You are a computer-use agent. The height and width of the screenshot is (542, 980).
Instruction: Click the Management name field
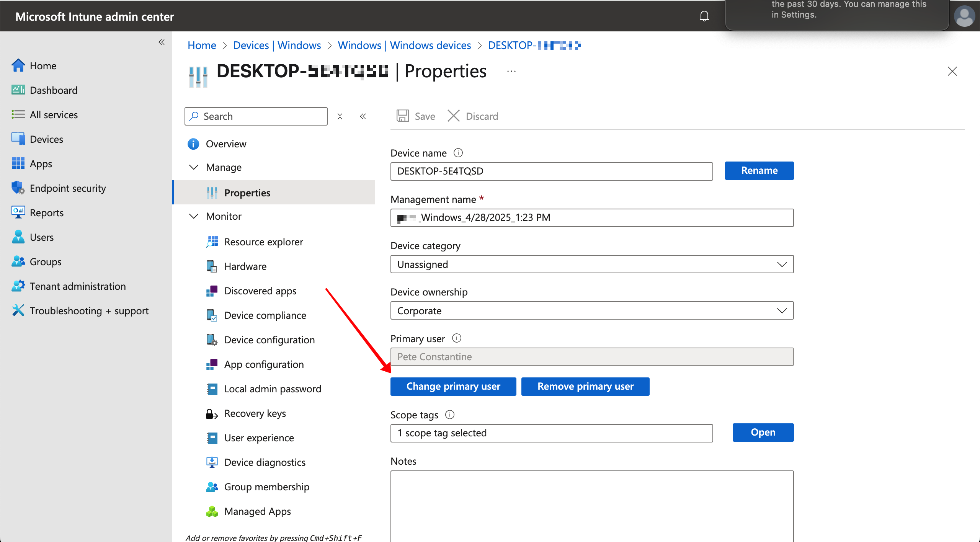(x=592, y=217)
